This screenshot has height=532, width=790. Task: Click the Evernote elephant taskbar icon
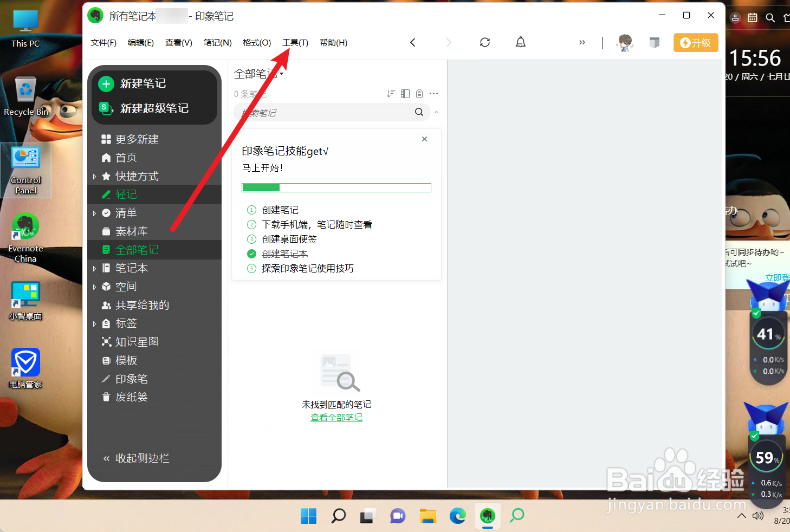pyautogui.click(x=488, y=516)
